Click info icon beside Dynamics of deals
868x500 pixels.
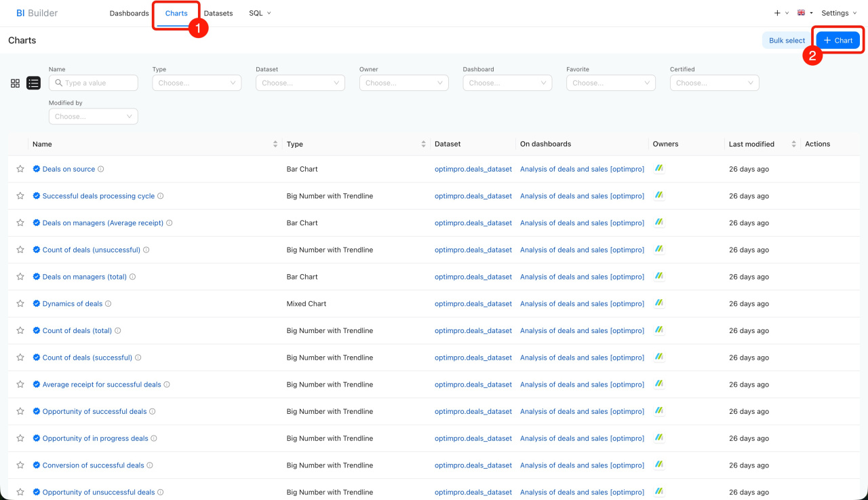click(x=108, y=304)
